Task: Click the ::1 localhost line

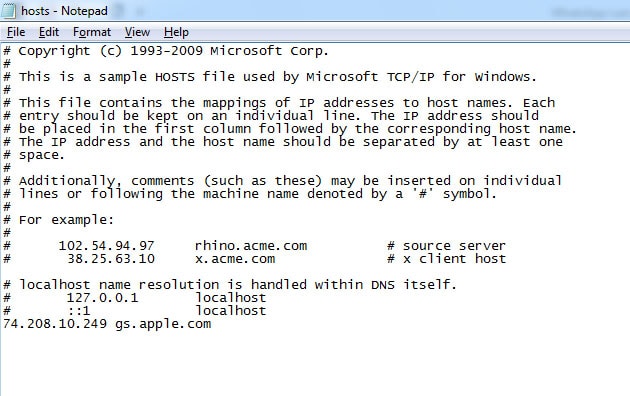Action: pyautogui.click(x=135, y=310)
